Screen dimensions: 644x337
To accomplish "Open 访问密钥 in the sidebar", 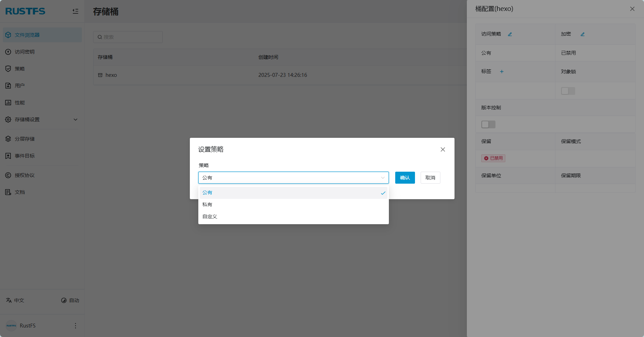I will 25,52.
